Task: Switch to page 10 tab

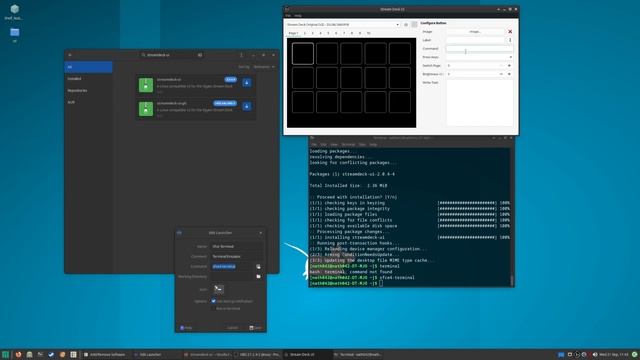Action: point(368,33)
